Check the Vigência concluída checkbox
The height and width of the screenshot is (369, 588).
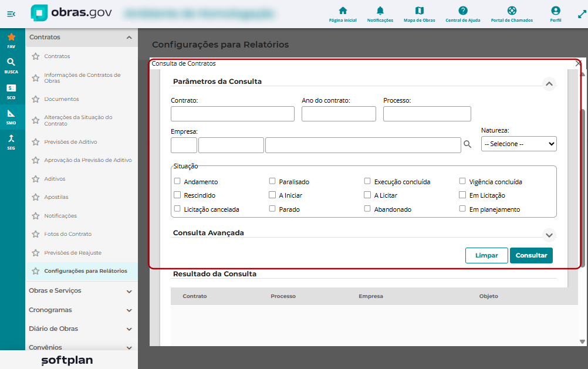462,181
